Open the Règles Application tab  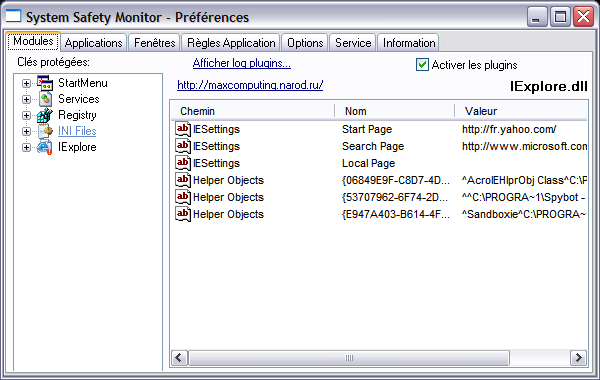231,43
